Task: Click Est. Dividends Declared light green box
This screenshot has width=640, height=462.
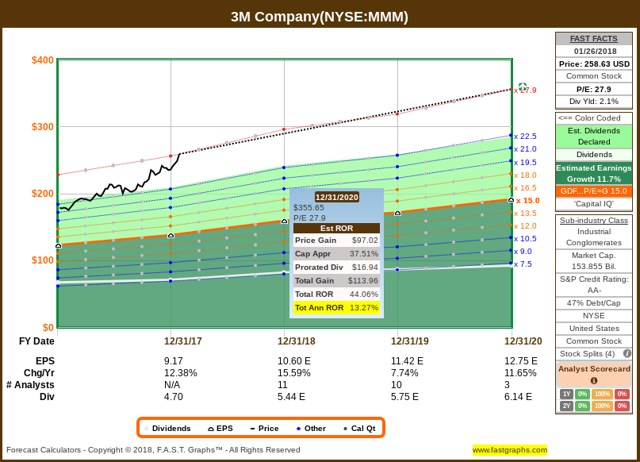Action: (593, 136)
